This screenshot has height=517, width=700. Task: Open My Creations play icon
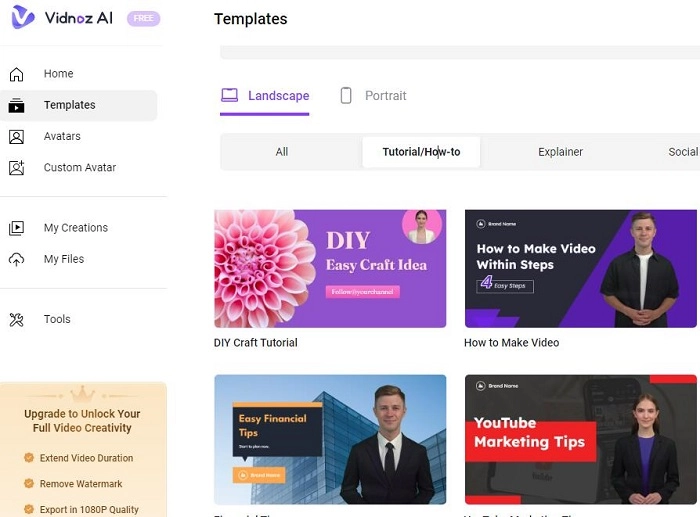click(16, 228)
